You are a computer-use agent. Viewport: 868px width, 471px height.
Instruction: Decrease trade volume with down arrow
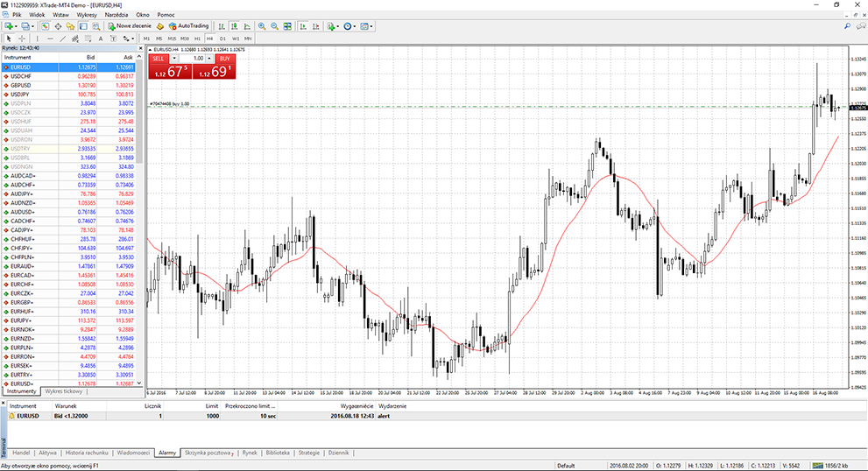pyautogui.click(x=174, y=58)
